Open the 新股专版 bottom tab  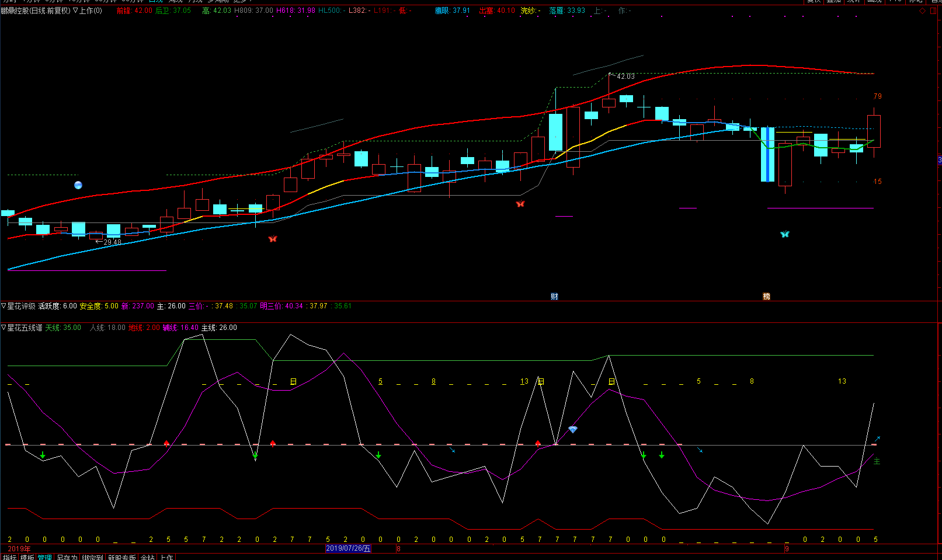coord(121,557)
